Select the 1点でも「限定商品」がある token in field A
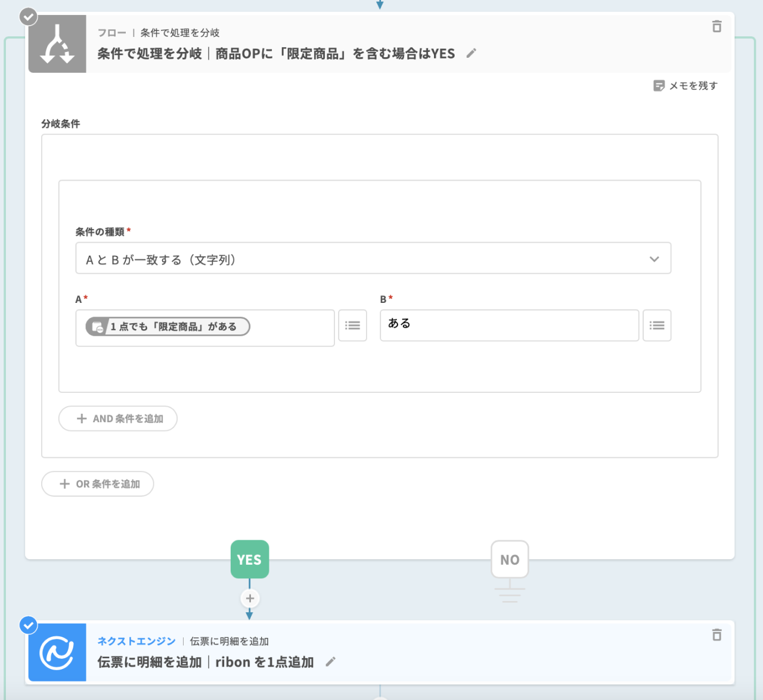The width and height of the screenshot is (763, 700). (168, 327)
